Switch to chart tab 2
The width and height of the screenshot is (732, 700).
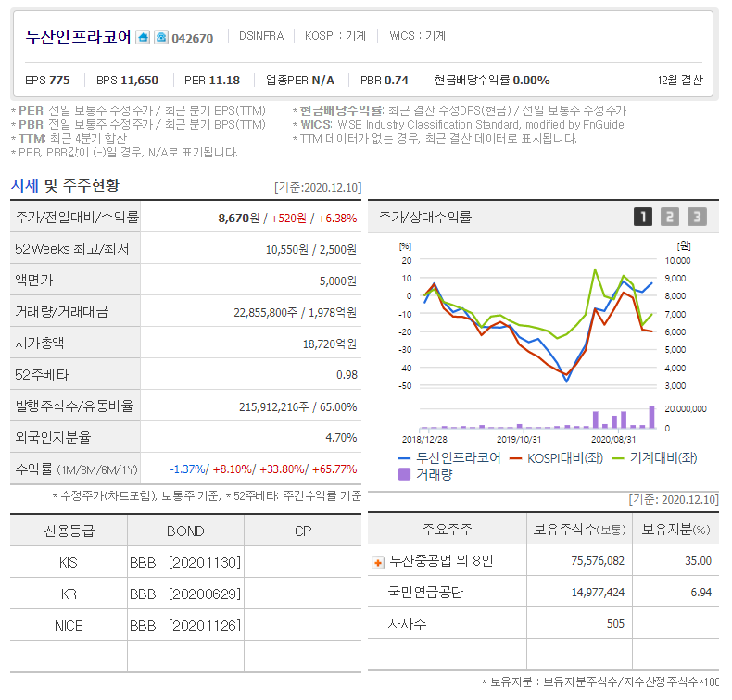(x=669, y=217)
